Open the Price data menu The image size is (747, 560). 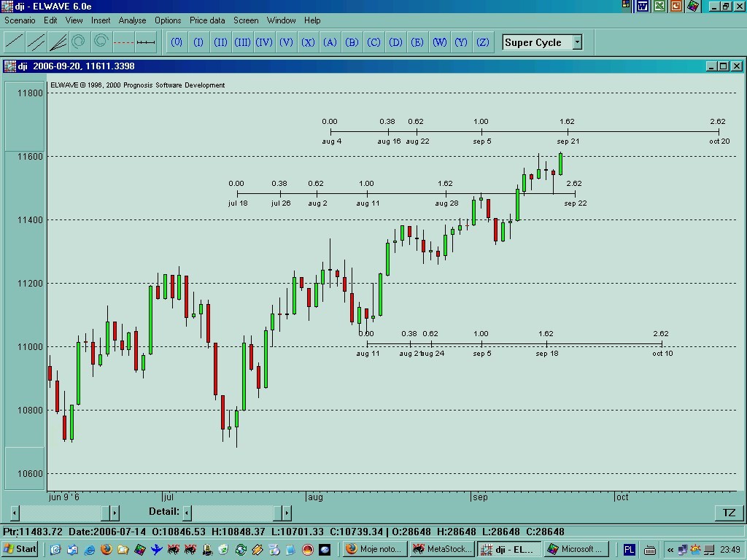(207, 20)
